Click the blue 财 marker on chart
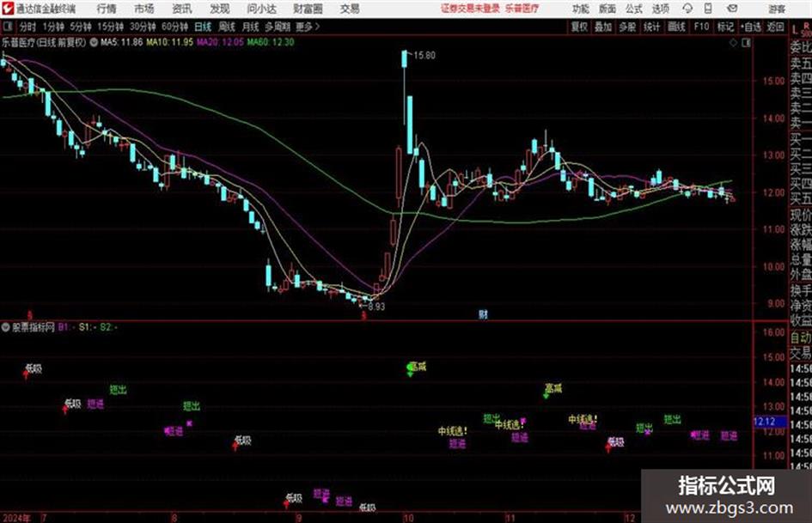 pyautogui.click(x=483, y=314)
